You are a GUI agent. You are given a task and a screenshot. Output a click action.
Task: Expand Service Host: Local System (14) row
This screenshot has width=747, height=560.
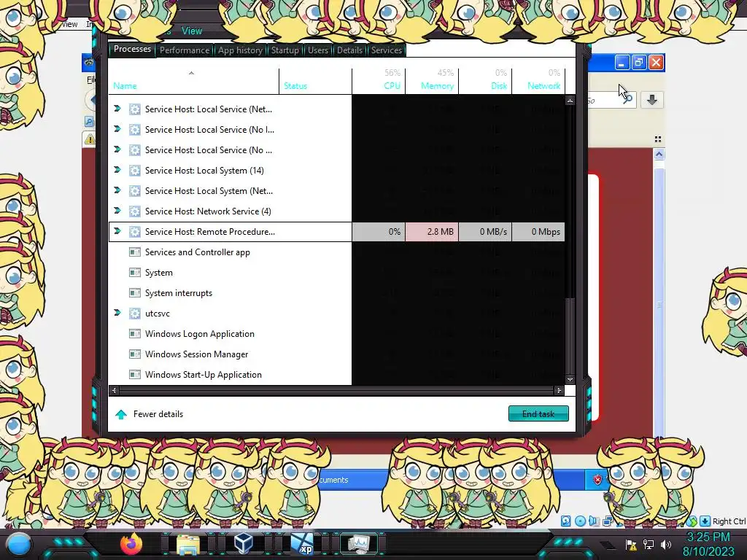click(117, 170)
